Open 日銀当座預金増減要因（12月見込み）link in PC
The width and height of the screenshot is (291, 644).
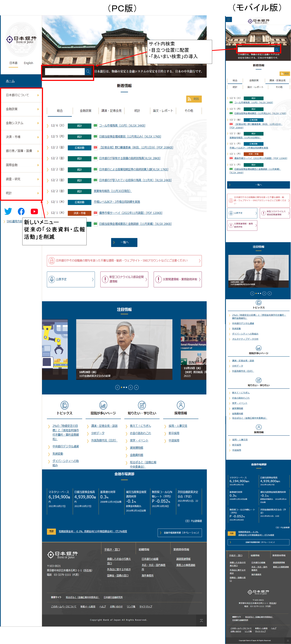(130, 136)
